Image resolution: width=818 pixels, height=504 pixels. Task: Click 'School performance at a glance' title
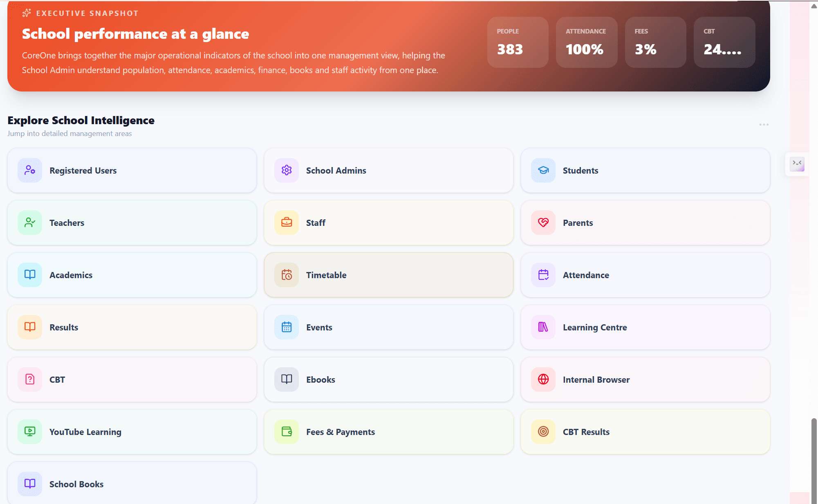click(x=135, y=34)
